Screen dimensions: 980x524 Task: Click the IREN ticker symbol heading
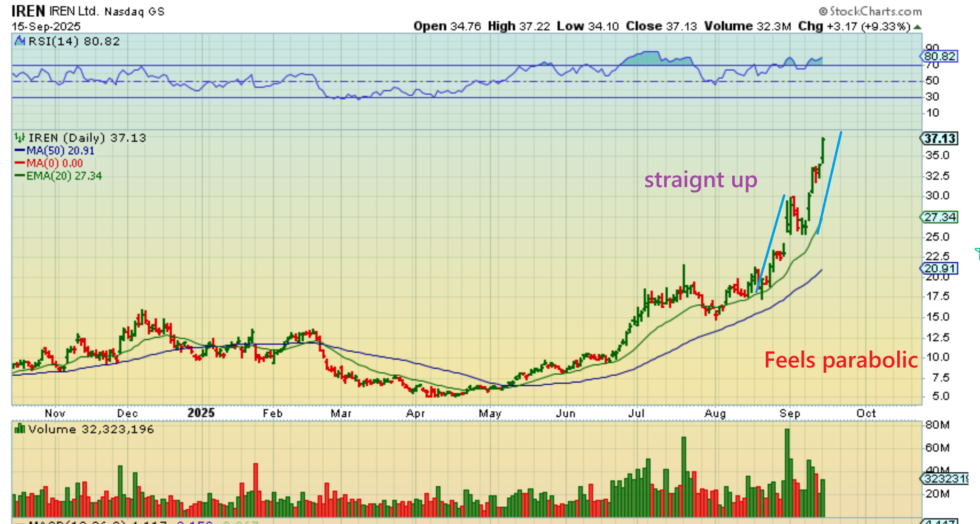click(28, 11)
